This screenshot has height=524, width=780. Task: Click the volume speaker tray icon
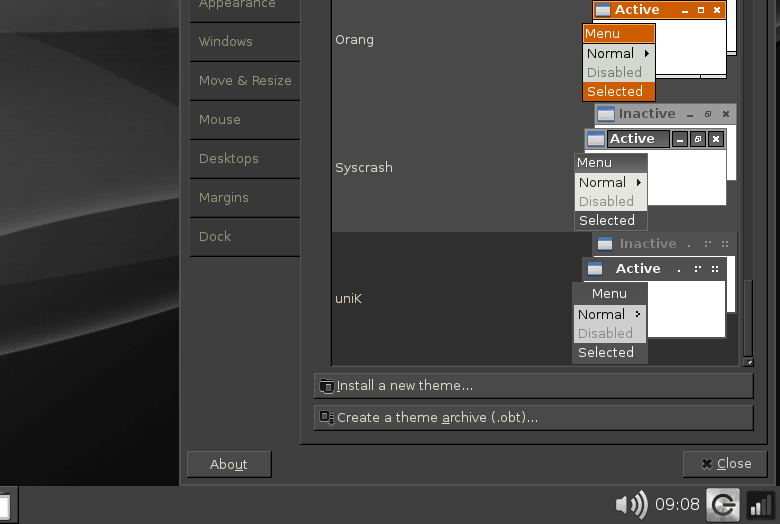(632, 505)
